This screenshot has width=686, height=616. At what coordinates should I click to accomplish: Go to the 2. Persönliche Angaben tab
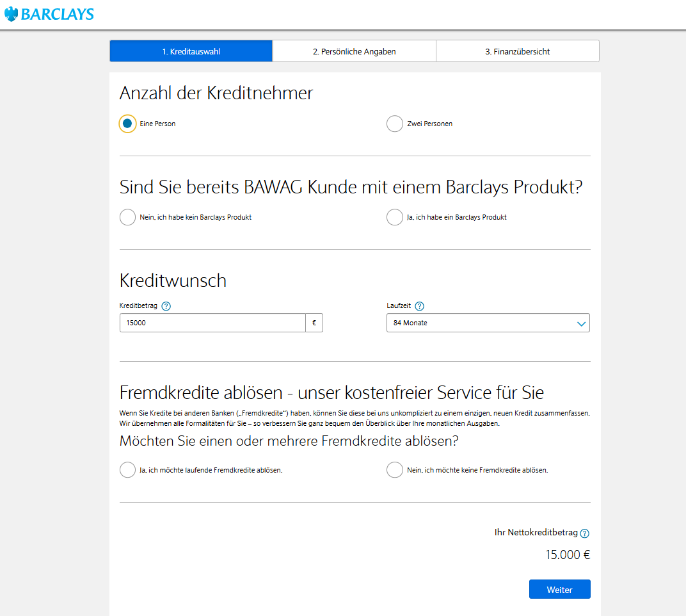354,51
